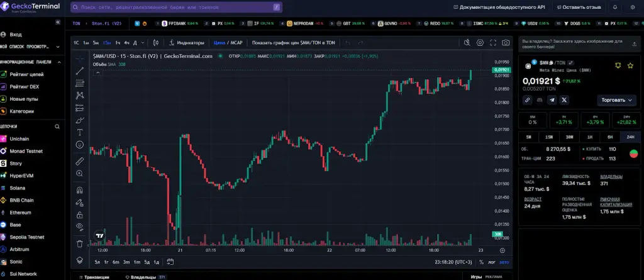Open the go-to-date calendar

point(170,262)
